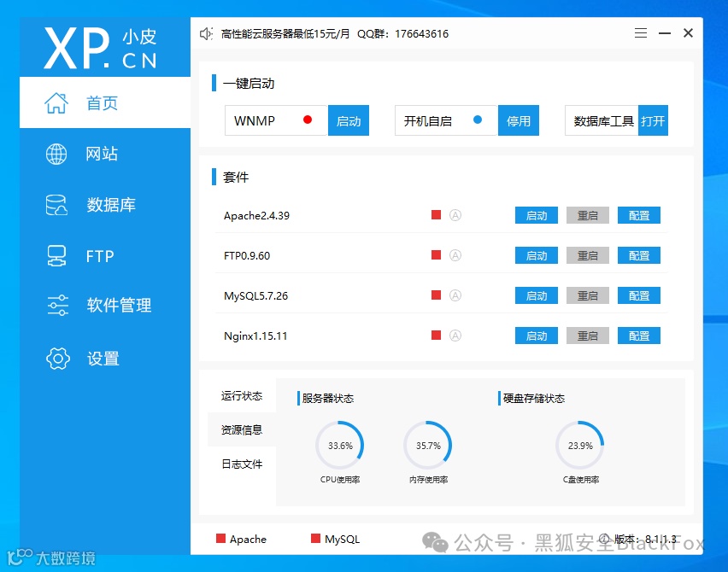Open the hamburger menu icon
This screenshot has height=572, width=728.
pyautogui.click(x=641, y=33)
